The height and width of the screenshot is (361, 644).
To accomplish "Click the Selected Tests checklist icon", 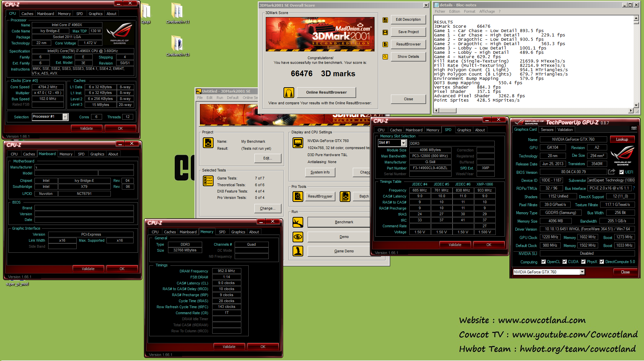I will coord(208,181).
